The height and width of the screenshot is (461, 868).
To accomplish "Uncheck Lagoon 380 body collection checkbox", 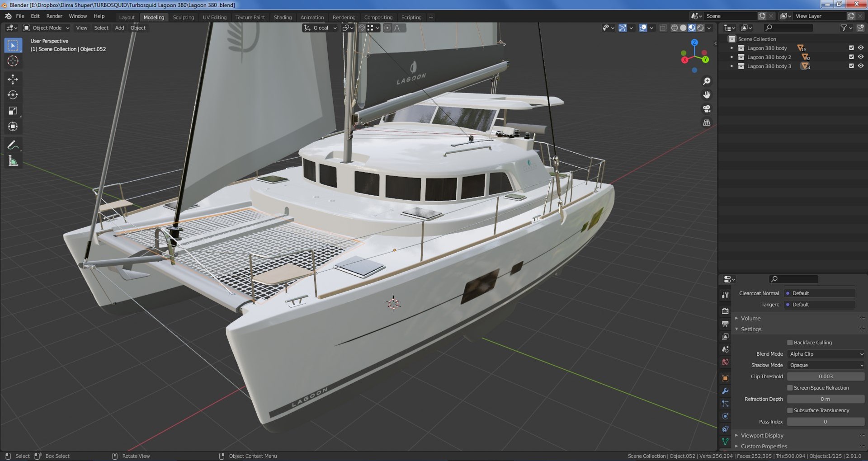I will click(x=851, y=48).
